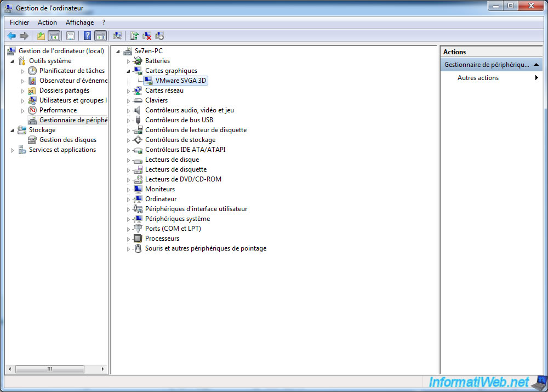Expand the Services et applications node

[x=12, y=149]
